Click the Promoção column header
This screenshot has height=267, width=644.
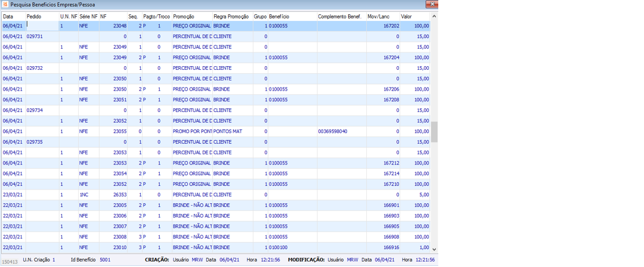(192, 17)
